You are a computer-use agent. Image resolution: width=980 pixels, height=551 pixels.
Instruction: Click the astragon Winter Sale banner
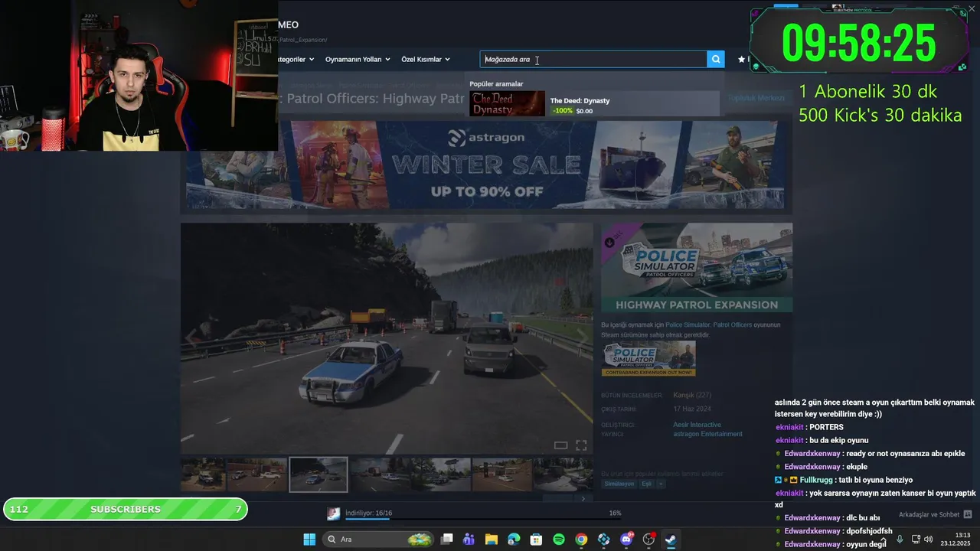(x=485, y=165)
